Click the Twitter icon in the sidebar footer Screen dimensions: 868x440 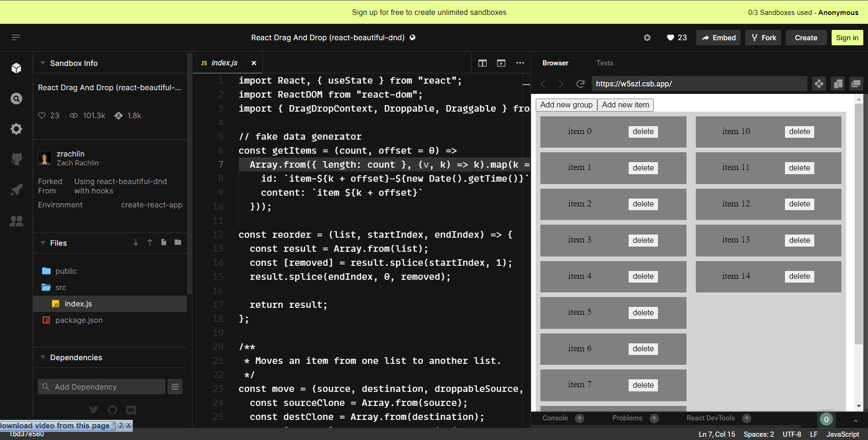[x=94, y=410]
